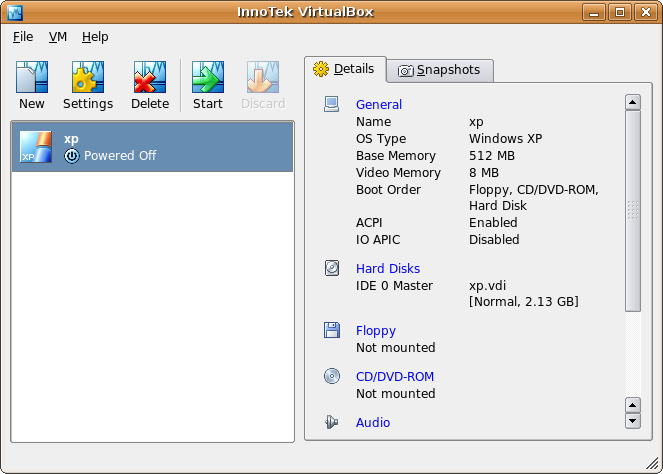Image resolution: width=663 pixels, height=474 pixels.
Task: Click the xp.vdi disk file name
Action: pyautogui.click(x=487, y=285)
